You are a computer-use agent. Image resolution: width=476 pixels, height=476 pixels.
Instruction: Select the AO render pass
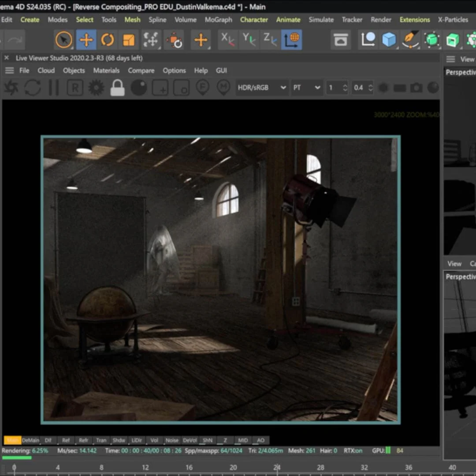tap(260, 440)
